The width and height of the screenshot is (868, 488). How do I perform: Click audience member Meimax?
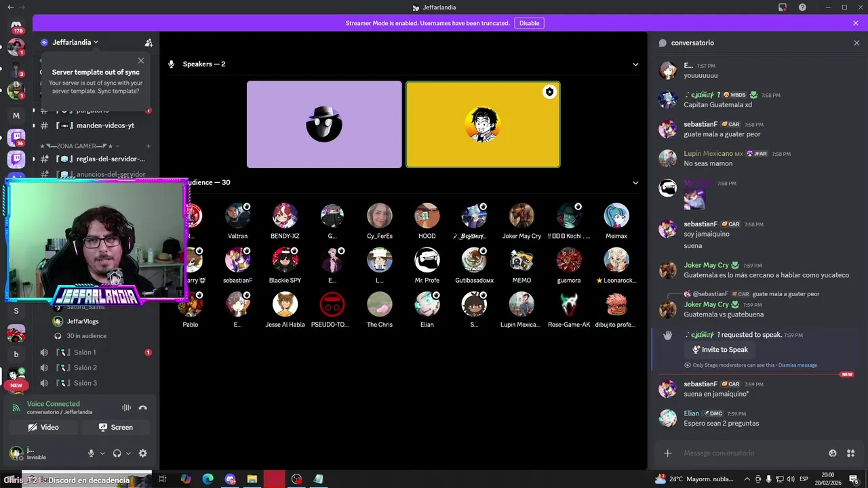[616, 221]
